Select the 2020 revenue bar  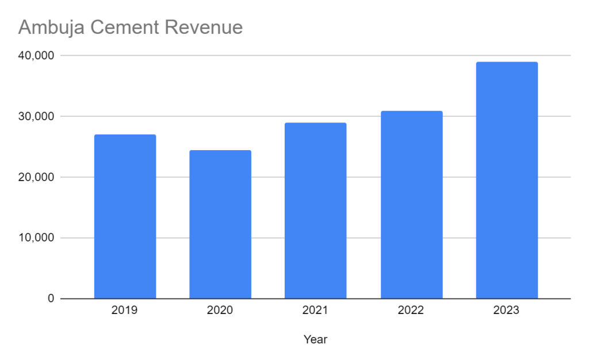[220, 224]
